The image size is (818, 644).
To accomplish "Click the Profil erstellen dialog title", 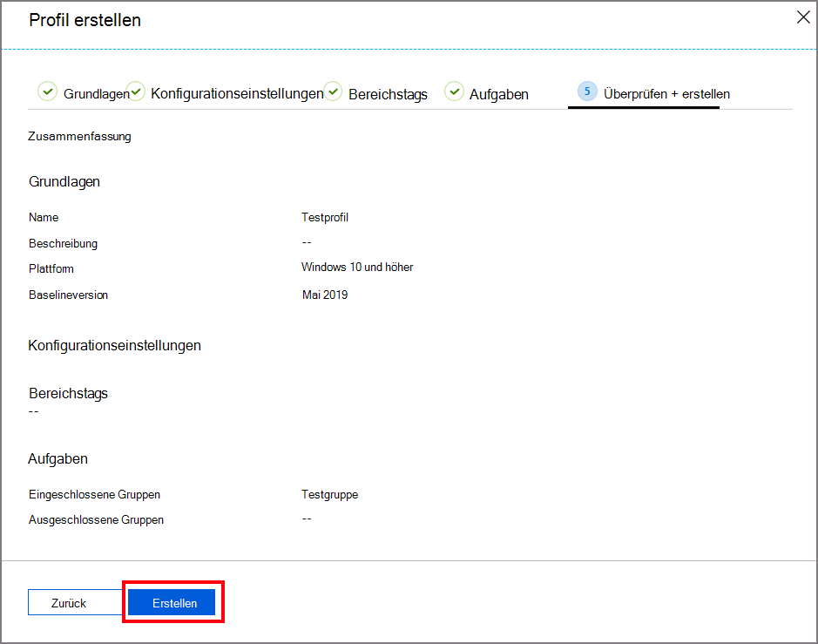I will [85, 20].
